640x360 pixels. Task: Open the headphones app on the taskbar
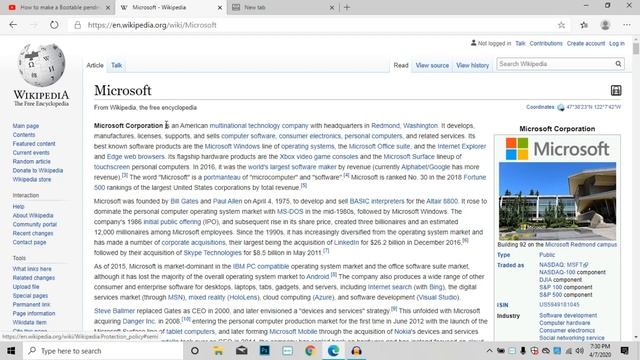click(x=356, y=351)
